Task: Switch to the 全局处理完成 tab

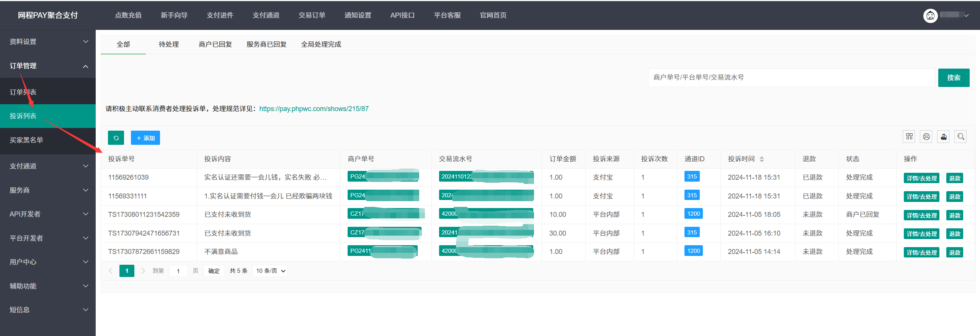Action: tap(321, 44)
